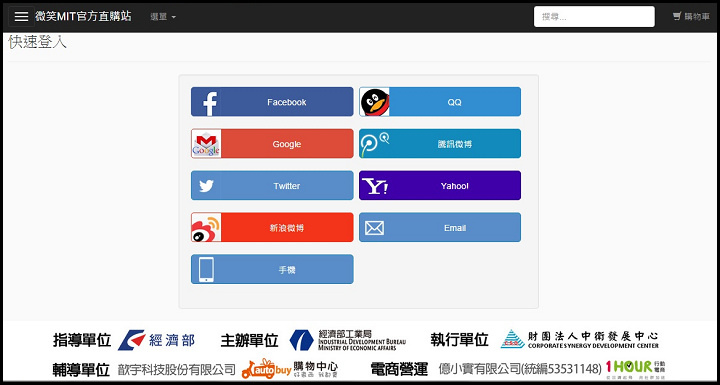720x385 pixels.
Task: Click the 快速登入 page heading
Action: (37, 42)
